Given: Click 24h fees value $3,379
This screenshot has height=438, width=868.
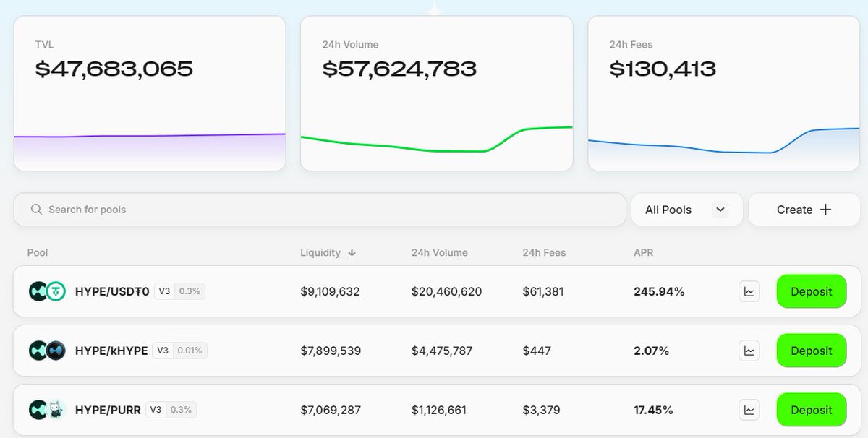Looking at the screenshot, I should 541,410.
